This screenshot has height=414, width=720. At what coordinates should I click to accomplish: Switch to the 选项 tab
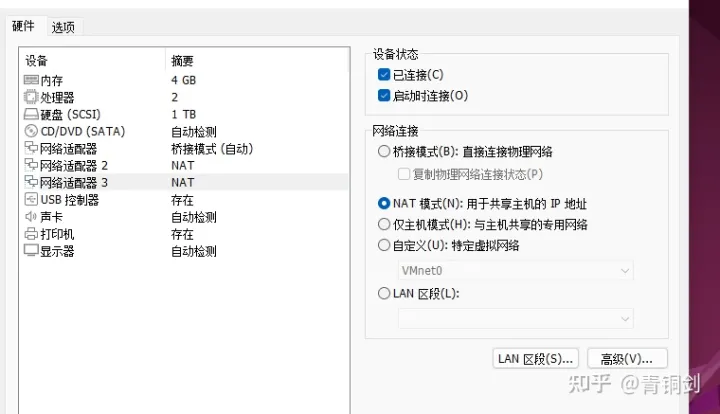pos(63,27)
